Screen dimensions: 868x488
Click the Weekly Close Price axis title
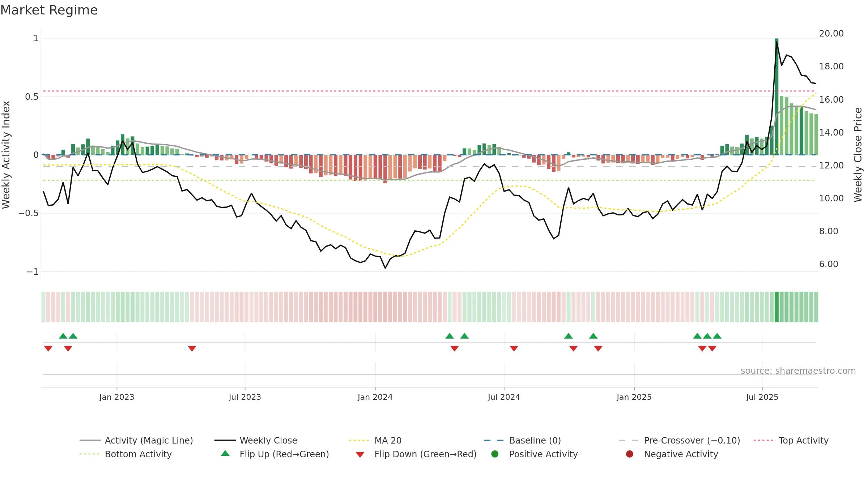click(858, 155)
